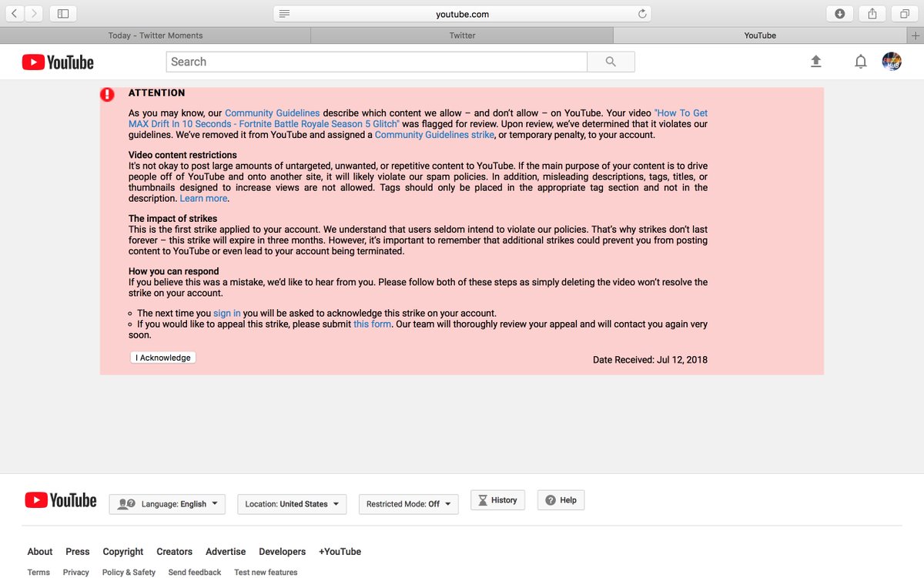924x578 pixels.
Task: Open the Advertise footer link
Action: pyautogui.click(x=226, y=552)
